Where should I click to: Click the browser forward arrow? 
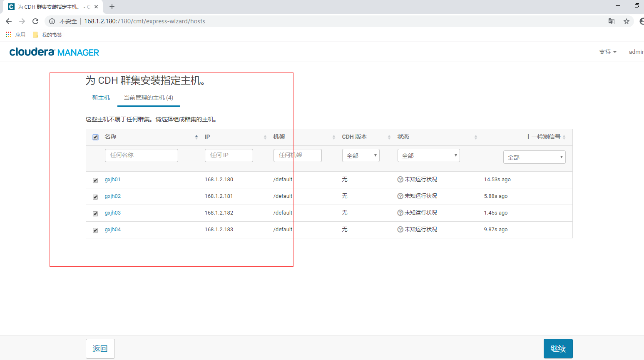click(22, 21)
